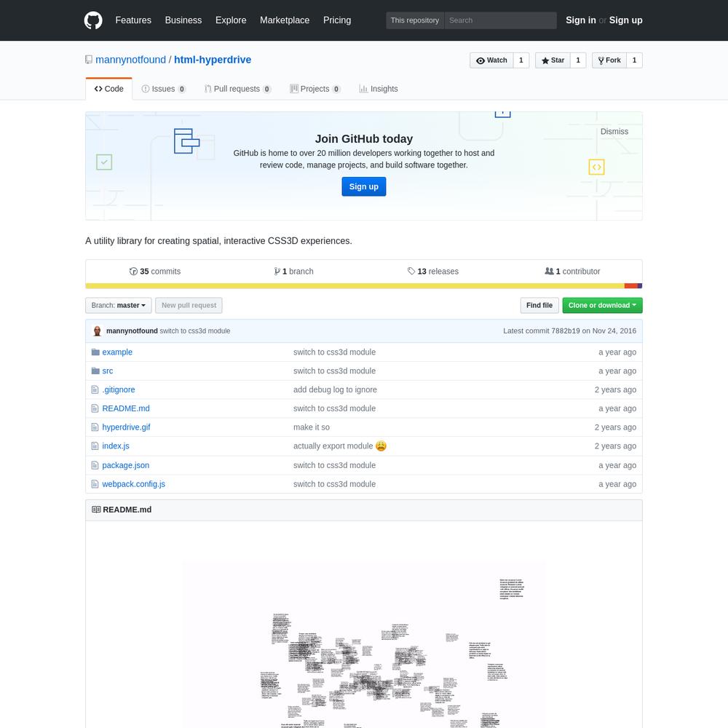This screenshot has width=728, height=728.
Task: Click the folder icon for src
Action: pos(95,371)
